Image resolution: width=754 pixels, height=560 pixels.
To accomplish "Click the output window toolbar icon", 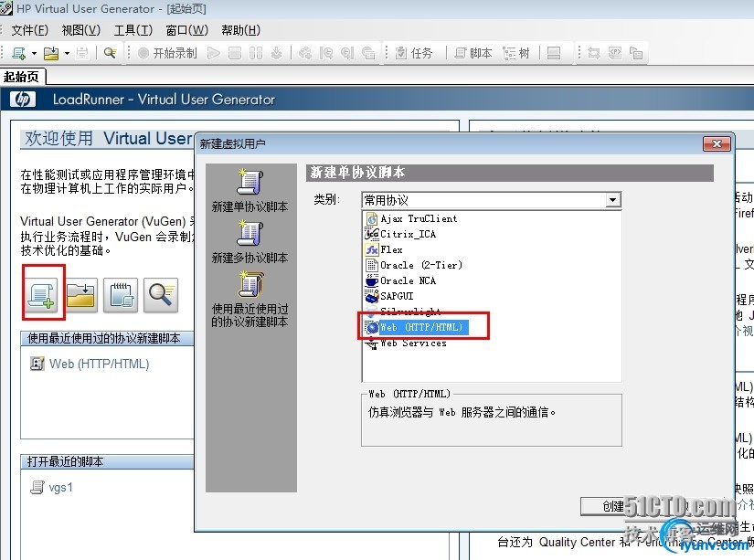I will click(x=554, y=53).
